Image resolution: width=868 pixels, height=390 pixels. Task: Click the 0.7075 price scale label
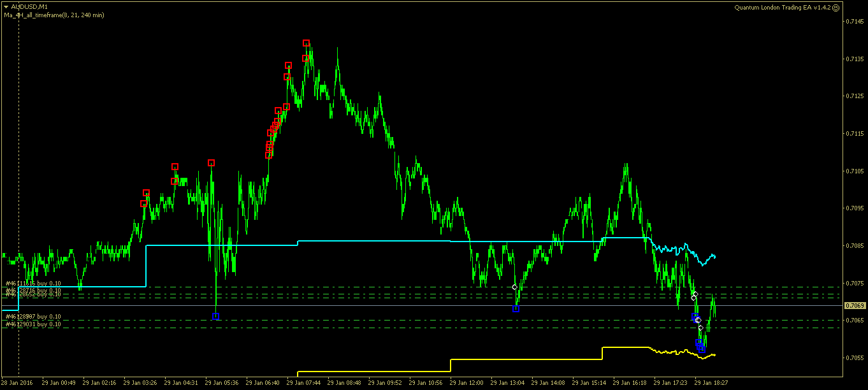point(855,283)
